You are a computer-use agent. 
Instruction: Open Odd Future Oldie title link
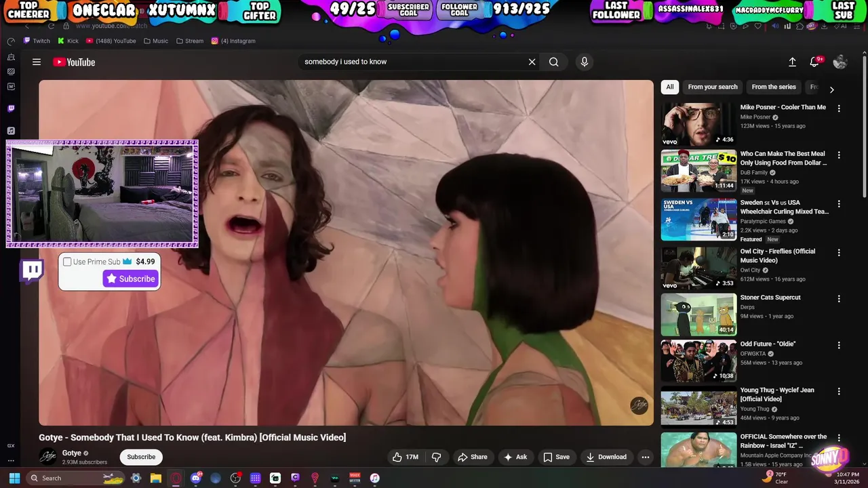pyautogui.click(x=768, y=344)
